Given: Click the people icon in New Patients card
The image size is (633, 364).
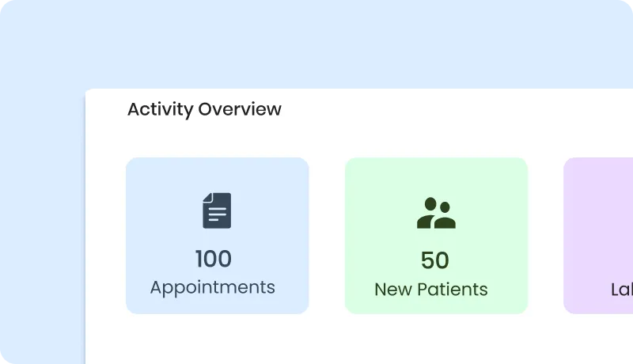Looking at the screenshot, I should click(436, 213).
